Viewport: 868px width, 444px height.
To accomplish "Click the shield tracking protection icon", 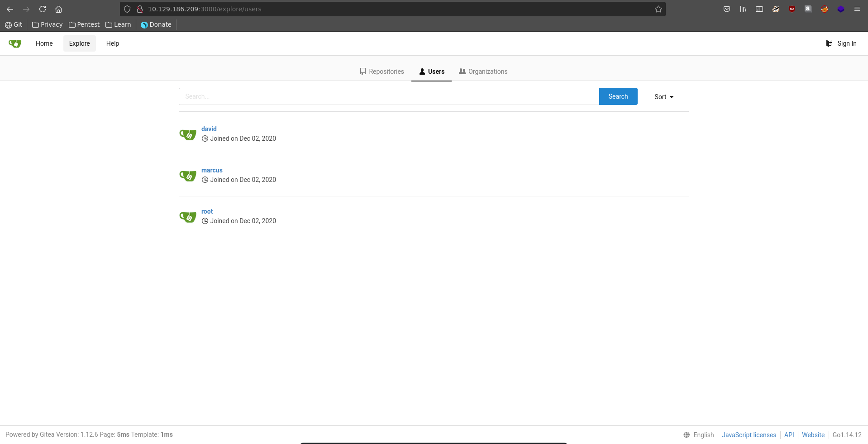I will [x=127, y=9].
